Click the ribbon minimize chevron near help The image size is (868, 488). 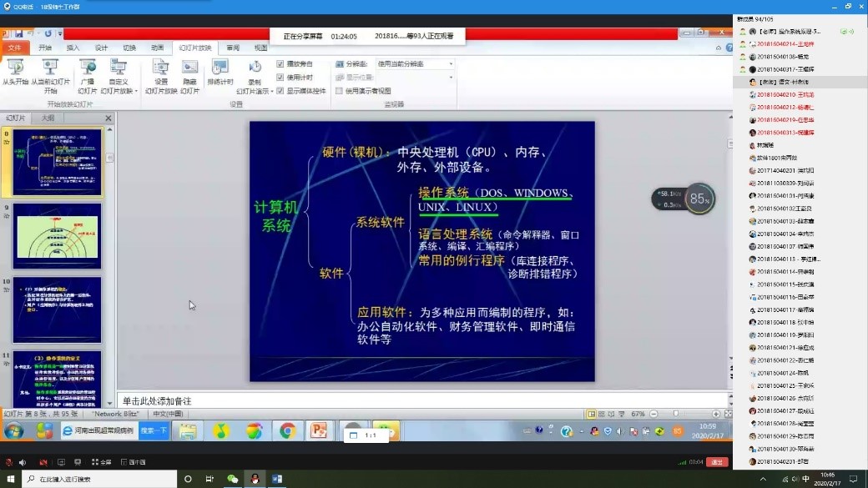pos(719,48)
